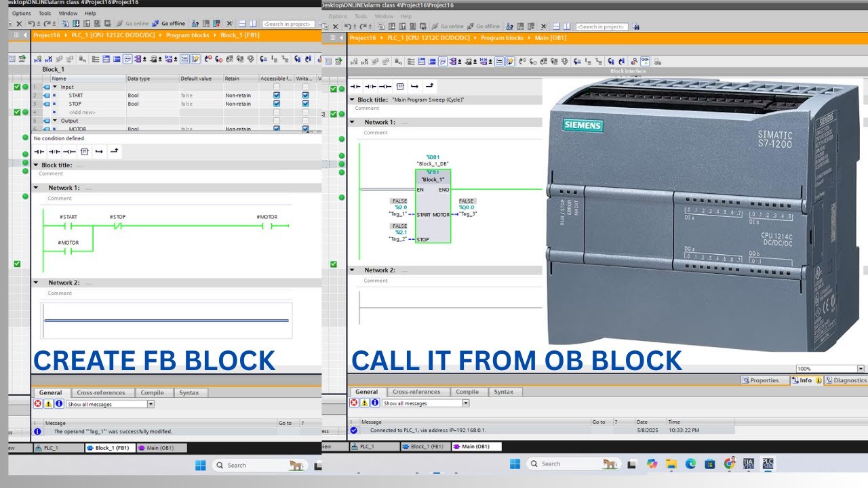Launch Microsoft Edge from the taskbar
The image size is (868, 488).
point(690,464)
